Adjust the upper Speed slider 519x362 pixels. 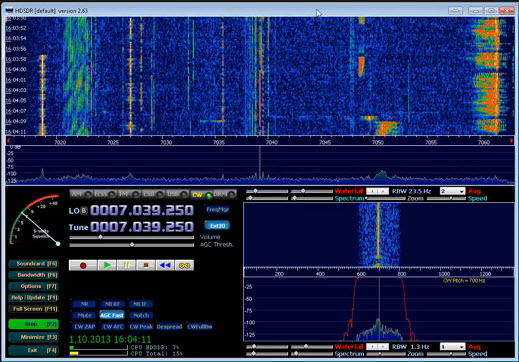tap(446, 198)
